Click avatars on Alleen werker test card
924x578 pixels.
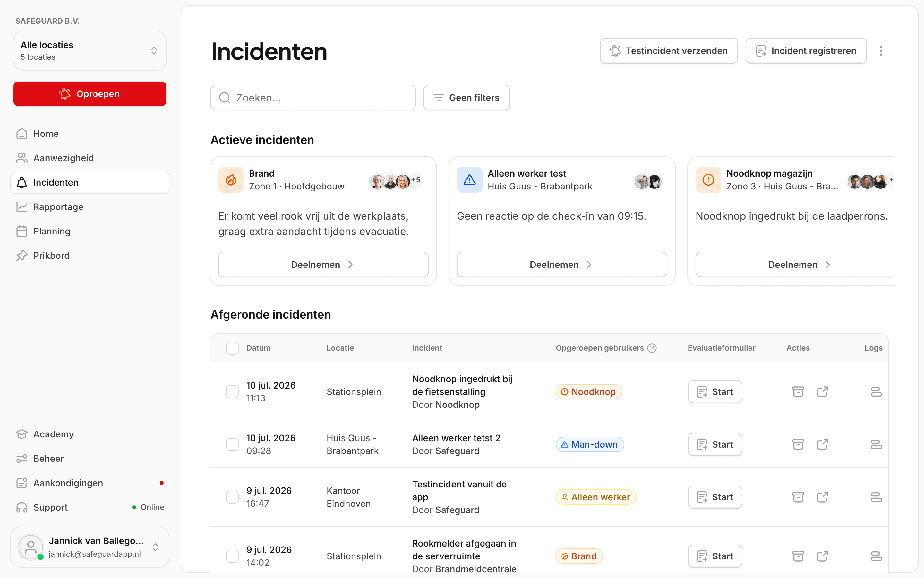tap(648, 181)
